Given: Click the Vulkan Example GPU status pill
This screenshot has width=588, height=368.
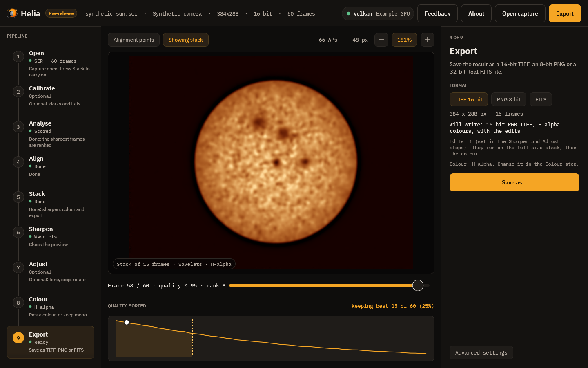Looking at the screenshot, I should point(378,13).
